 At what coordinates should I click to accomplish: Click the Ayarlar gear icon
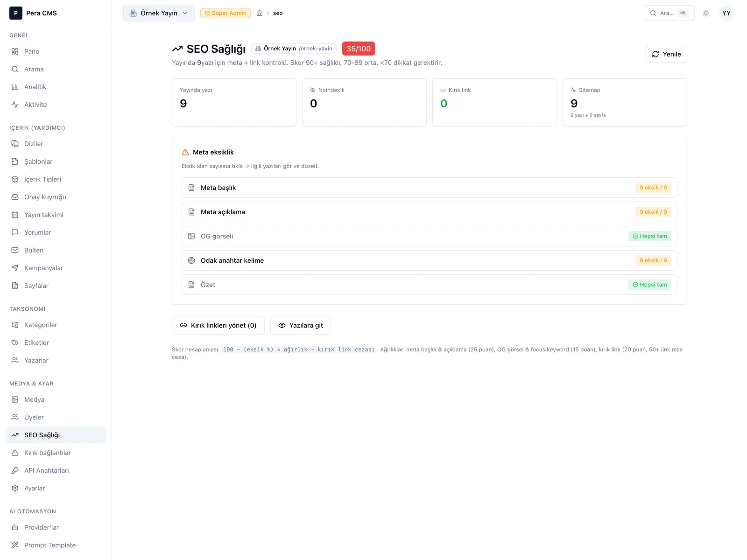(x=15, y=488)
